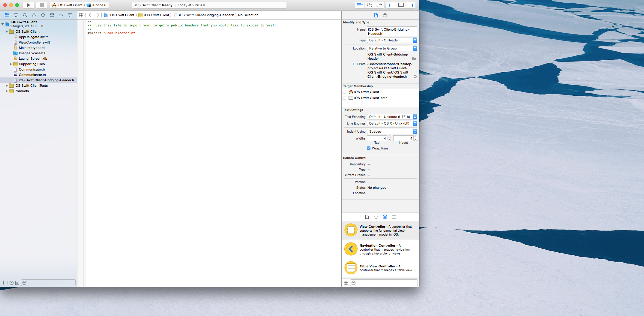Open Main.storyboard

pyautogui.click(x=31, y=48)
